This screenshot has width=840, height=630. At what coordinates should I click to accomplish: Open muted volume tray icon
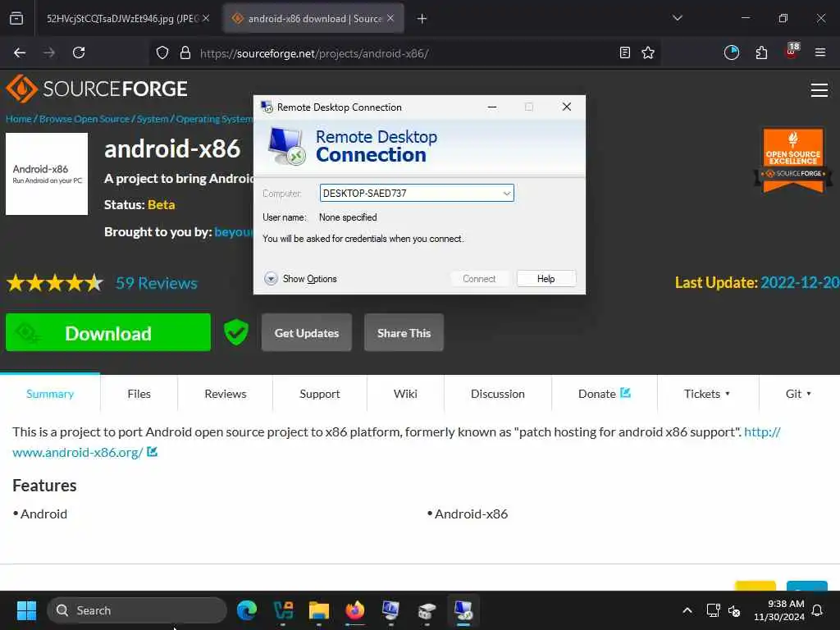tap(734, 610)
